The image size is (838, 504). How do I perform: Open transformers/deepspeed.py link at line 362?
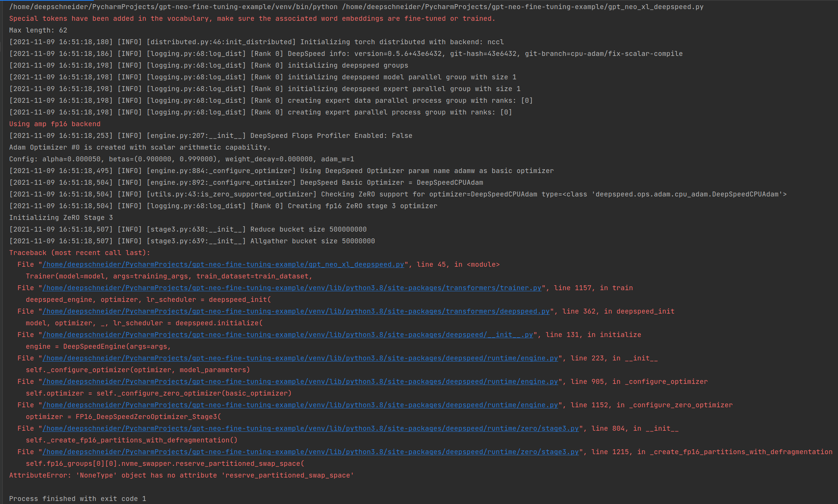click(296, 311)
